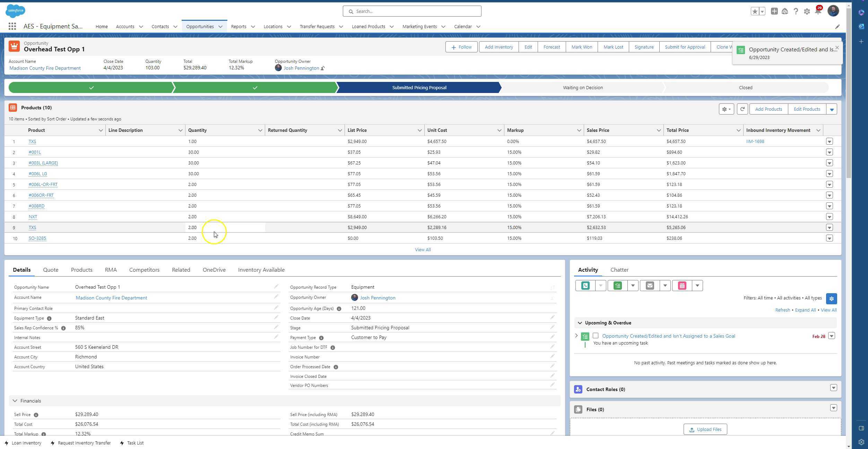This screenshot has height=449, width=868.
Task: Collapse the Upcoming & Overdue section
Action: 580,323
